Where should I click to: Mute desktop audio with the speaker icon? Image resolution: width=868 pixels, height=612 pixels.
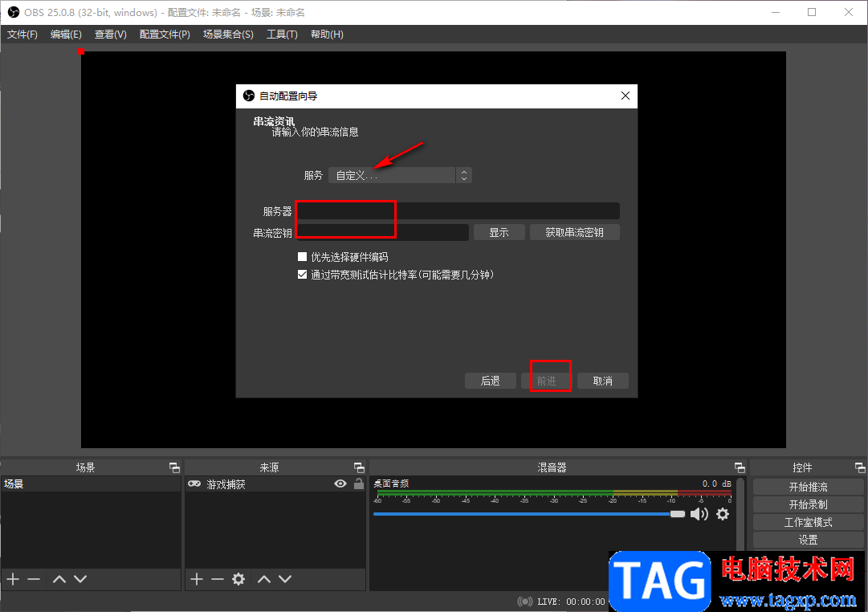pyautogui.click(x=699, y=514)
